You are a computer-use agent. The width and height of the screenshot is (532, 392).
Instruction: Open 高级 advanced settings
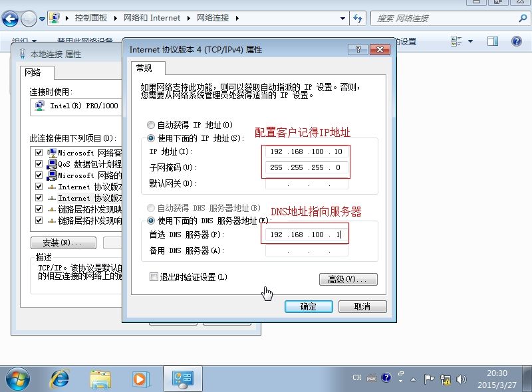348,279
